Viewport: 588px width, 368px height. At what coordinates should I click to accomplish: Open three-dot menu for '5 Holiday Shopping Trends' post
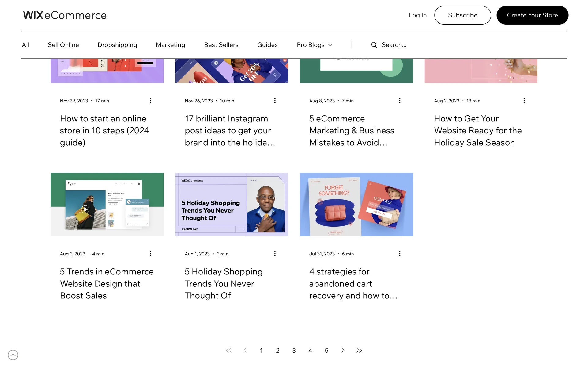[x=275, y=254]
